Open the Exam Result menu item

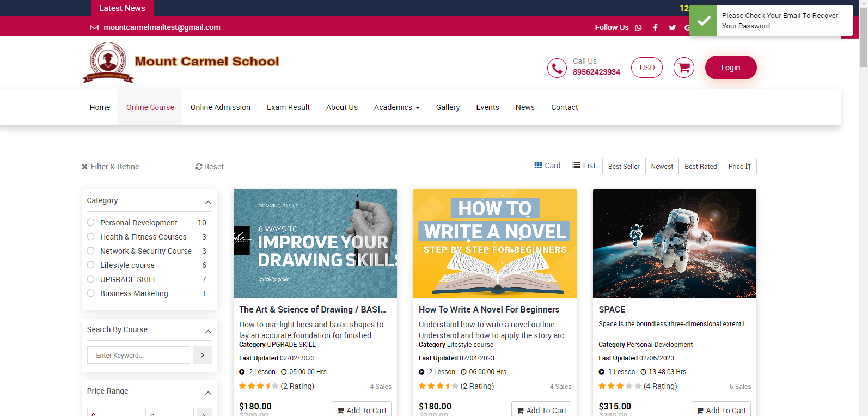288,107
